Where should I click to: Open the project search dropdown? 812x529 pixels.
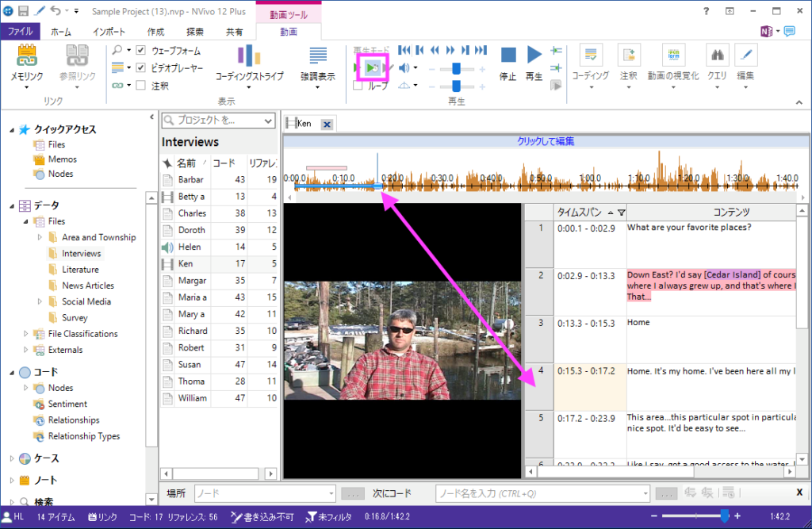tap(267, 121)
